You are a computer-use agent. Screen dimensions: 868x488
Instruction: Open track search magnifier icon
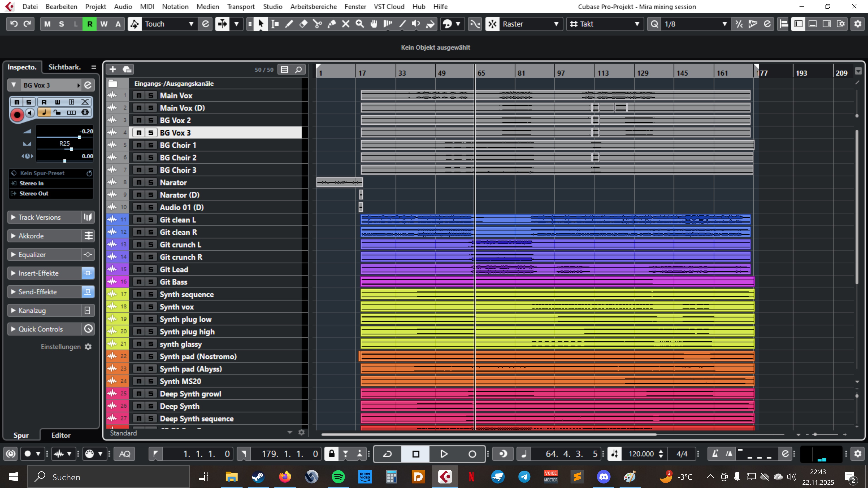(x=299, y=69)
